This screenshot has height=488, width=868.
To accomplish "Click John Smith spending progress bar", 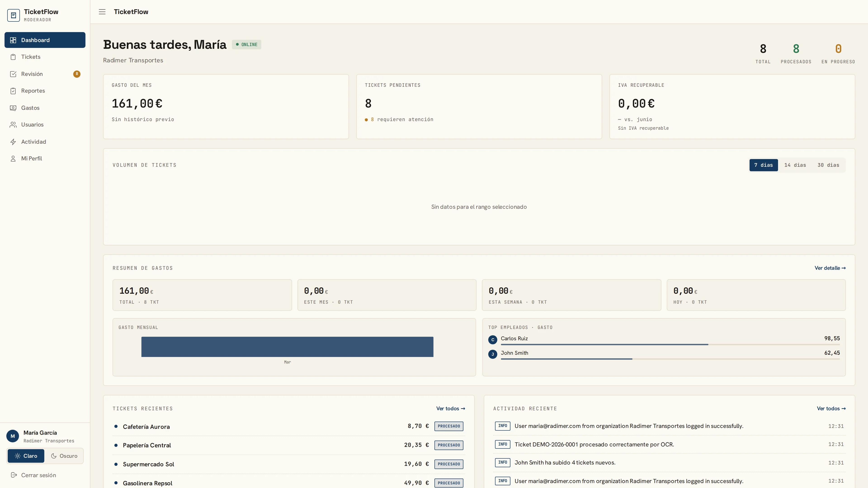I will click(x=670, y=359).
